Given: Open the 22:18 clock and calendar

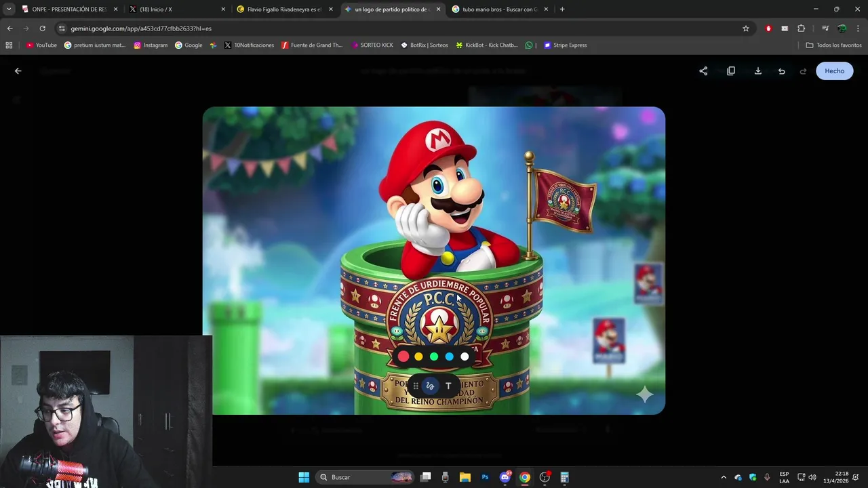Looking at the screenshot, I should coord(836,477).
